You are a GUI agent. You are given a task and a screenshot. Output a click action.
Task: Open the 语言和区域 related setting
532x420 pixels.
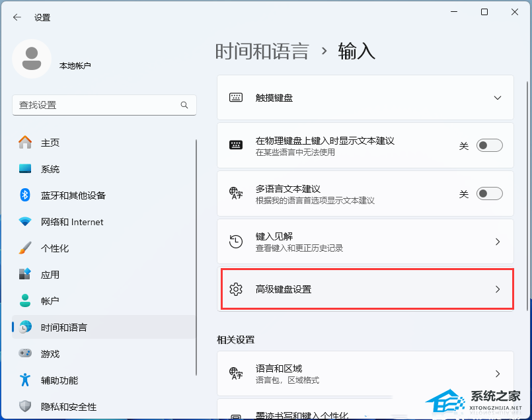click(x=365, y=374)
